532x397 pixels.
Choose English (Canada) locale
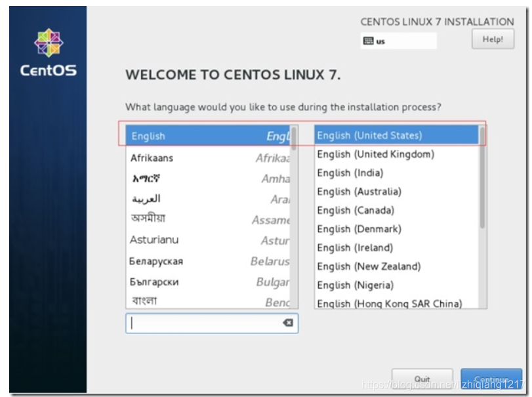pyautogui.click(x=396, y=210)
